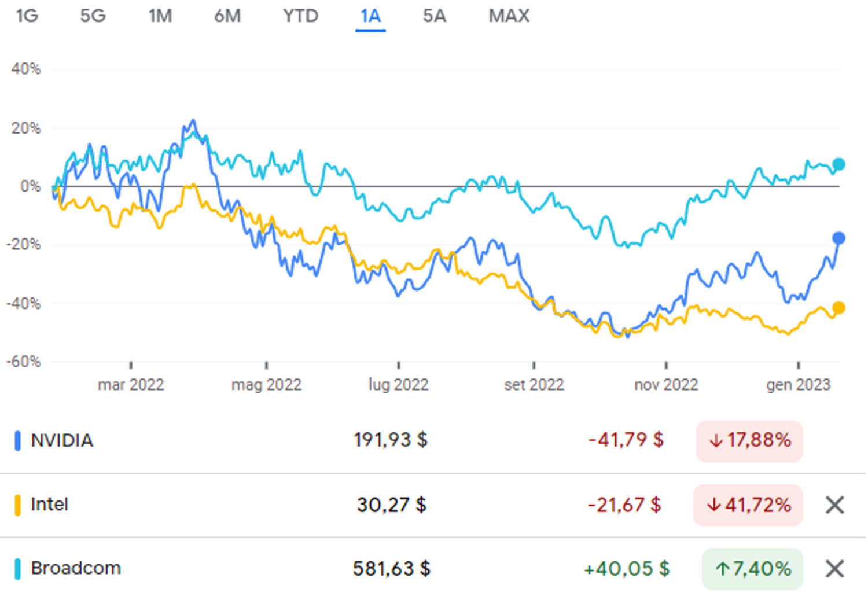Image resolution: width=868 pixels, height=600 pixels.
Task: Click Intel's 41,72% decrease badge
Action: pyautogui.click(x=748, y=505)
